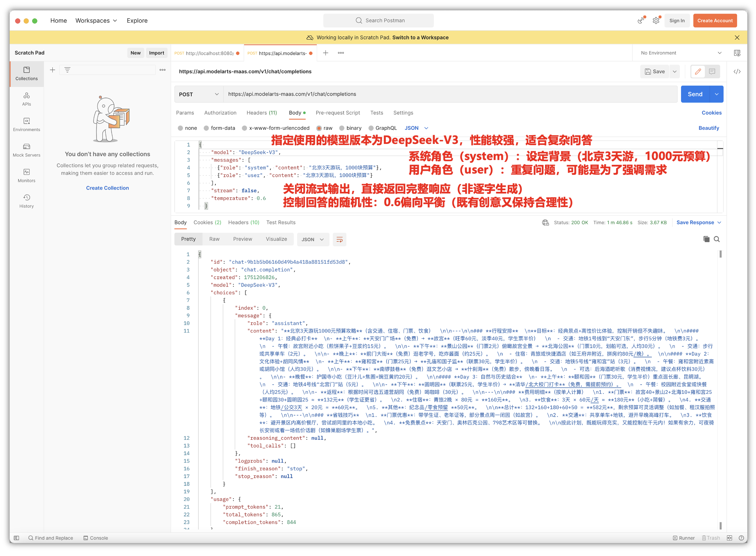Open the response JSON format dropdown
The height and width of the screenshot is (556, 756).
pos(312,240)
